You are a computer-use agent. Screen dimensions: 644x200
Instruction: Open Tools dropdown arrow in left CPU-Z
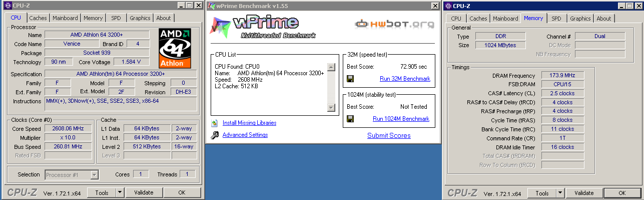coord(120,192)
